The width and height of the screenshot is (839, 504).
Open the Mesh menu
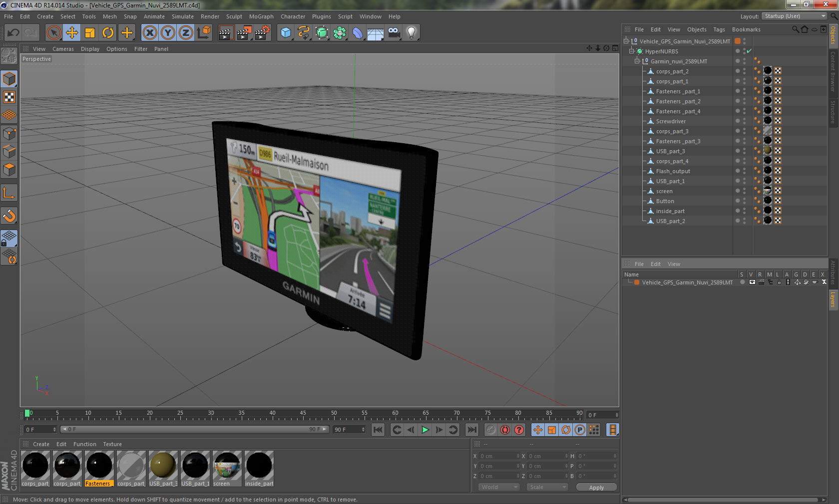tap(109, 16)
